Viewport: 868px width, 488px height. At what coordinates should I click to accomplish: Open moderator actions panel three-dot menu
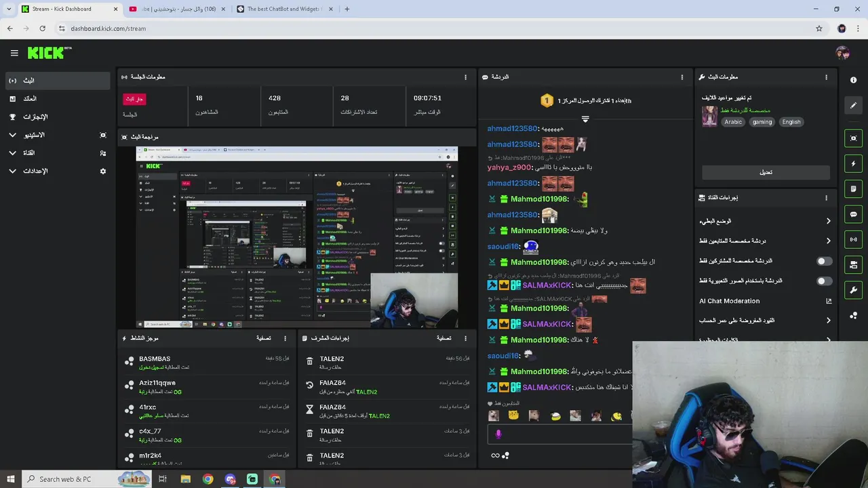click(x=465, y=338)
